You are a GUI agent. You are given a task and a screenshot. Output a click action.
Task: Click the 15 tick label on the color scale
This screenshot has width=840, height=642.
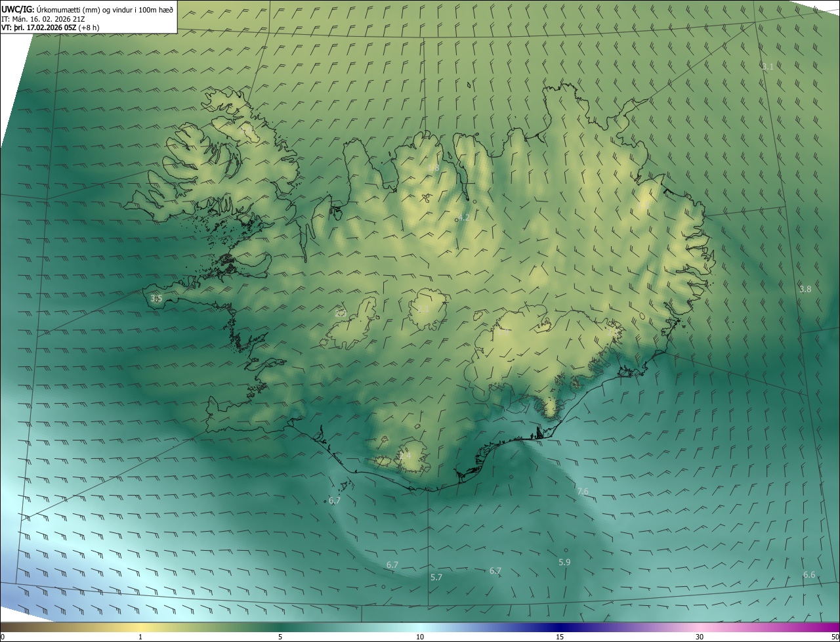560,637
